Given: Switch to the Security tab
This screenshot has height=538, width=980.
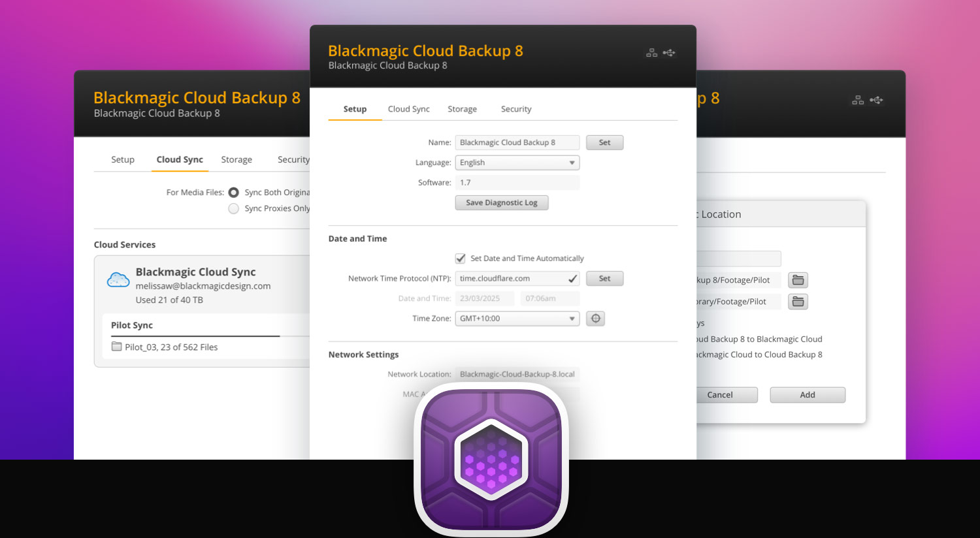Looking at the screenshot, I should click(515, 109).
